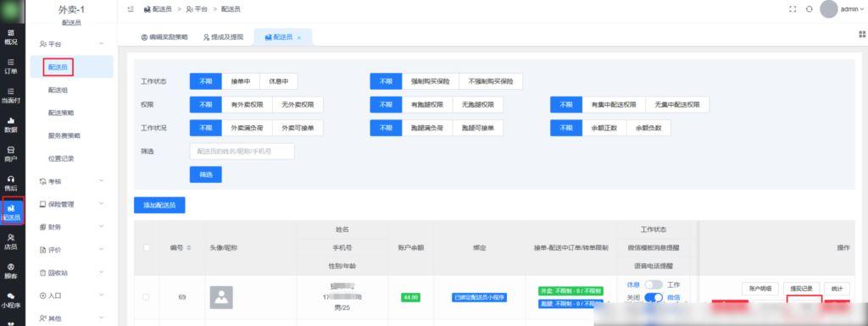Image resolution: width=868 pixels, height=326 pixels.
Task: Expand the 财务 menu group
Action: [71, 227]
